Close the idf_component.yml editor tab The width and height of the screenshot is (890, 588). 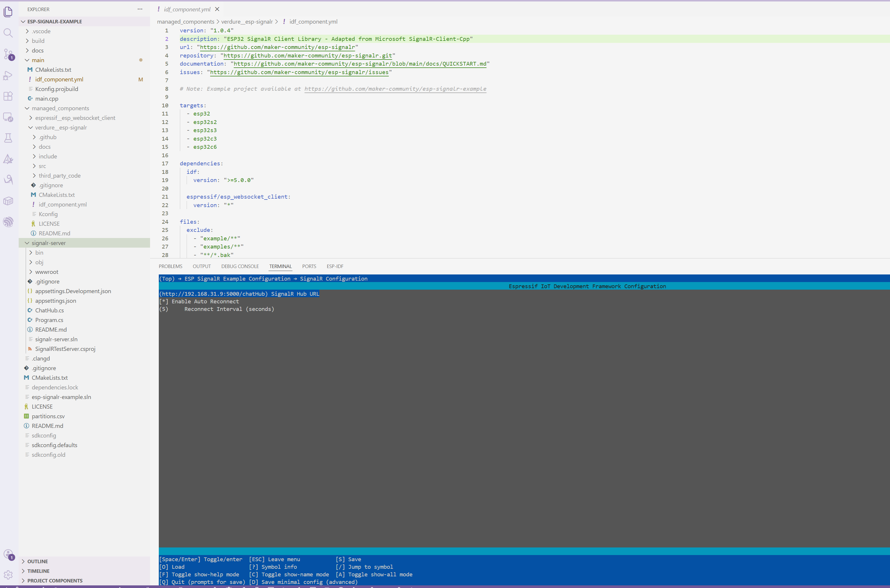(x=217, y=9)
